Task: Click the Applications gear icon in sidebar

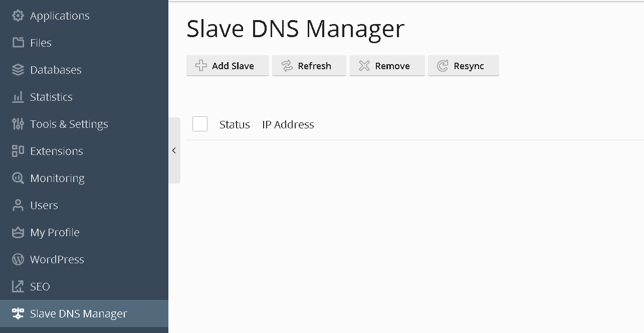Action: point(18,16)
